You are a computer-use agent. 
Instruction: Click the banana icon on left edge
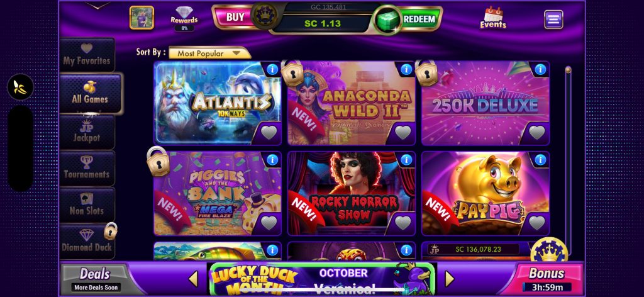click(20, 87)
